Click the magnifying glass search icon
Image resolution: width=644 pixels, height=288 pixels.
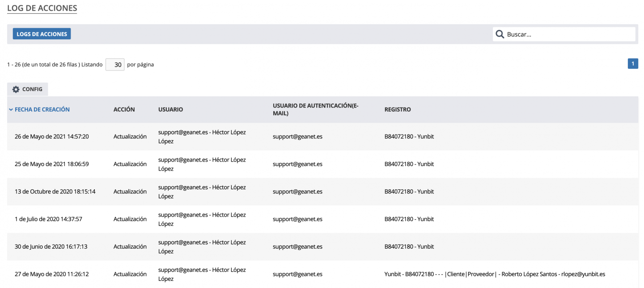[x=500, y=34]
